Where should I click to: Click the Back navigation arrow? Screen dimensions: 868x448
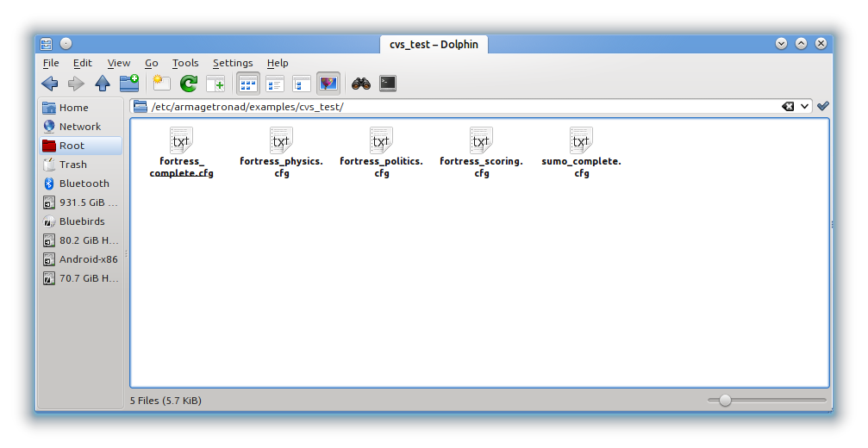50,84
